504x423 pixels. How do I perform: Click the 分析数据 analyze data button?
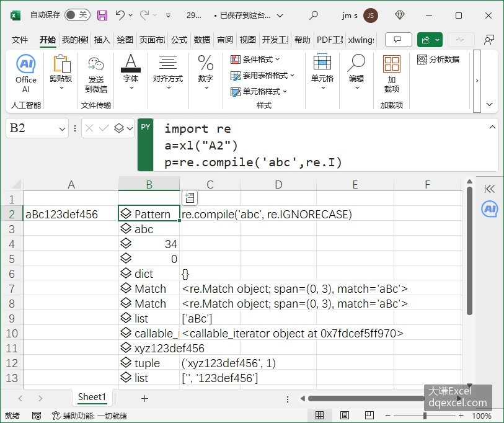coord(438,59)
